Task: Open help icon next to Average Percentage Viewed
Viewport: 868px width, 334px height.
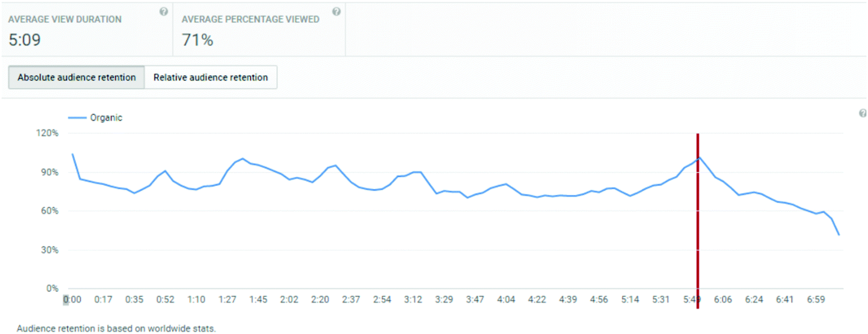Action: click(x=337, y=12)
